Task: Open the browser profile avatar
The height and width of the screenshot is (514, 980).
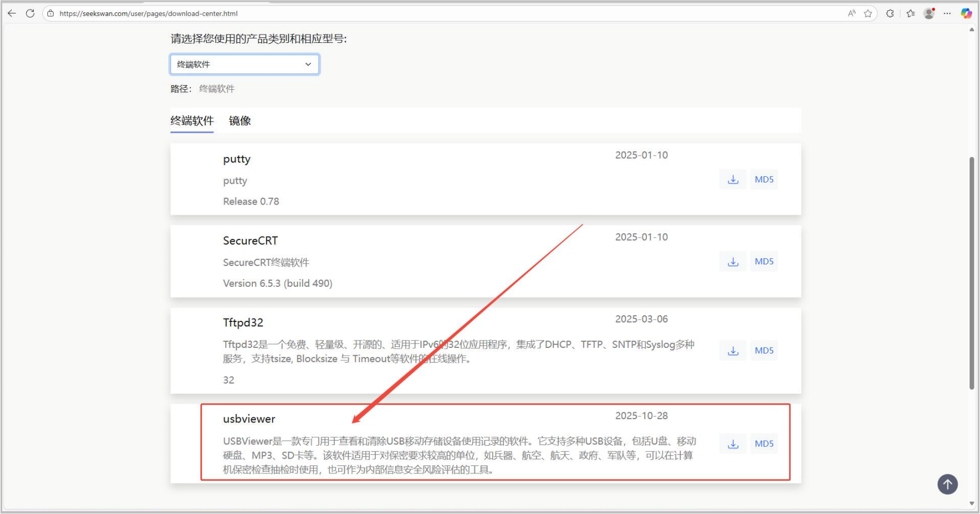Action: click(929, 13)
